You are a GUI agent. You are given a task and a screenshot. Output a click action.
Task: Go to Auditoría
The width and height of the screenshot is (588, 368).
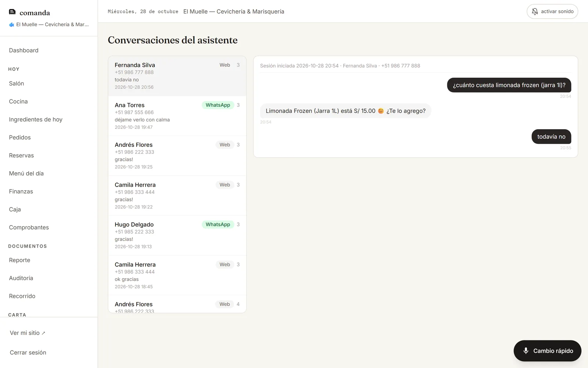click(x=21, y=279)
